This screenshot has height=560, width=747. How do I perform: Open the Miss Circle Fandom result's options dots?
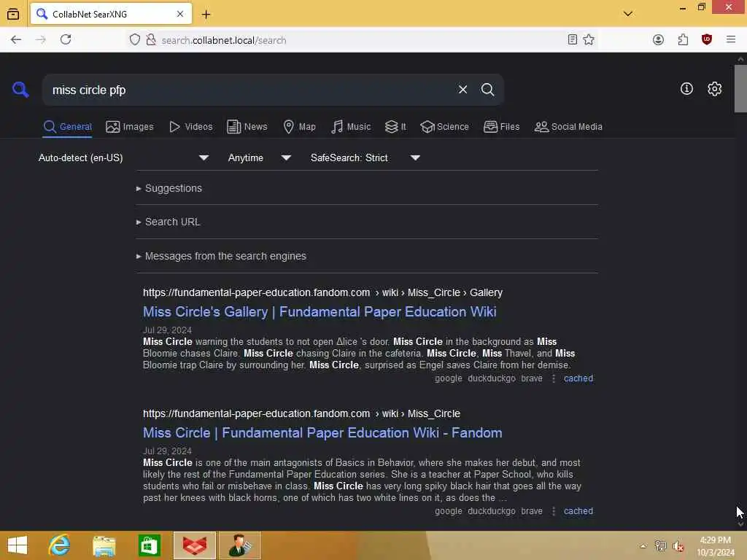pyautogui.click(x=553, y=511)
